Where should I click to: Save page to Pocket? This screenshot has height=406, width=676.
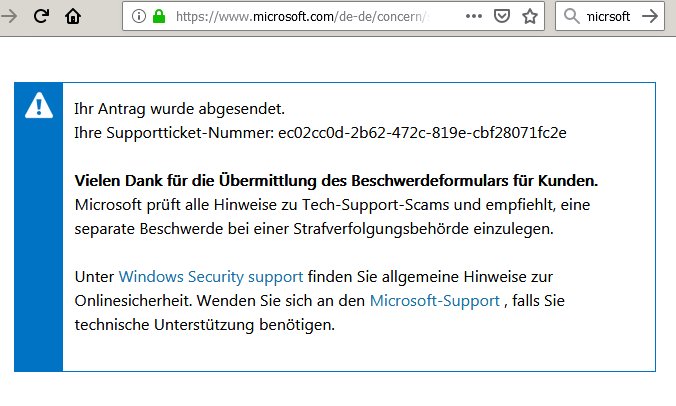[x=502, y=16]
